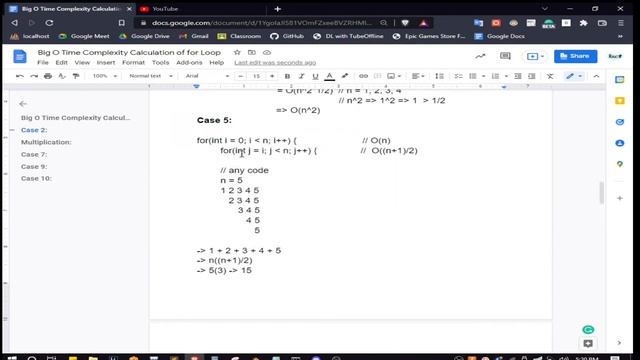Open line and paragraph spacing

439,76
